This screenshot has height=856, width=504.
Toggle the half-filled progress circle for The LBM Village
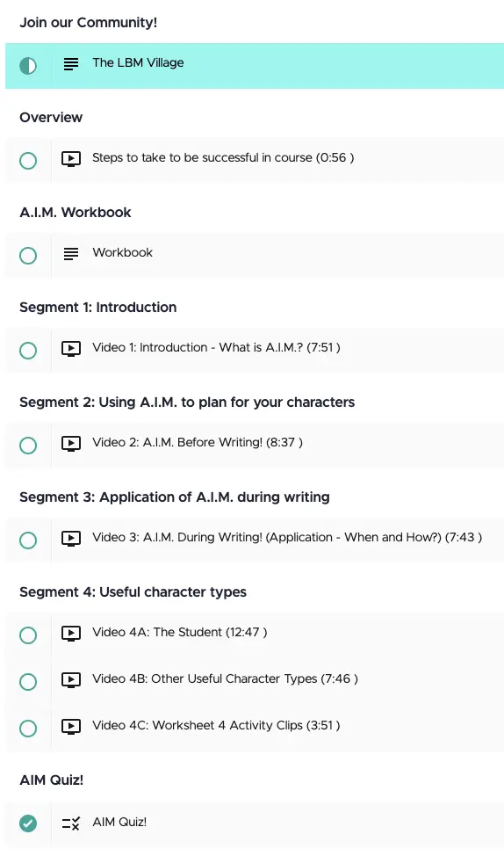[x=28, y=66]
